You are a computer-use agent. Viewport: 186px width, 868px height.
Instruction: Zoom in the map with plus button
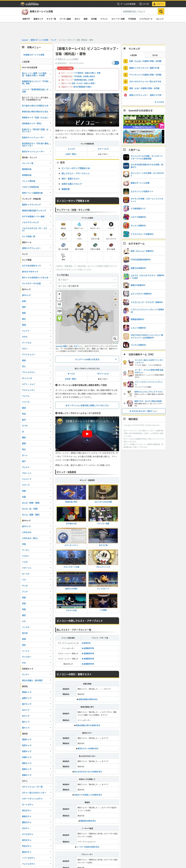coord(59,294)
